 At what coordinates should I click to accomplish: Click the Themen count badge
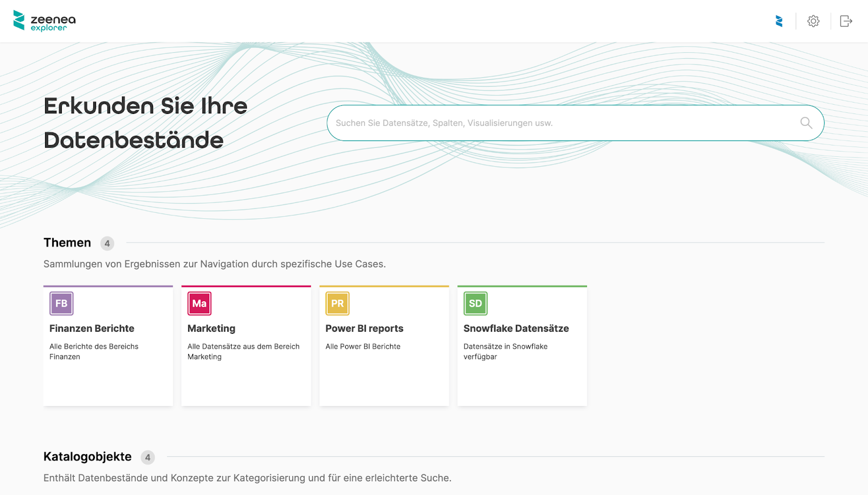pyautogui.click(x=107, y=243)
